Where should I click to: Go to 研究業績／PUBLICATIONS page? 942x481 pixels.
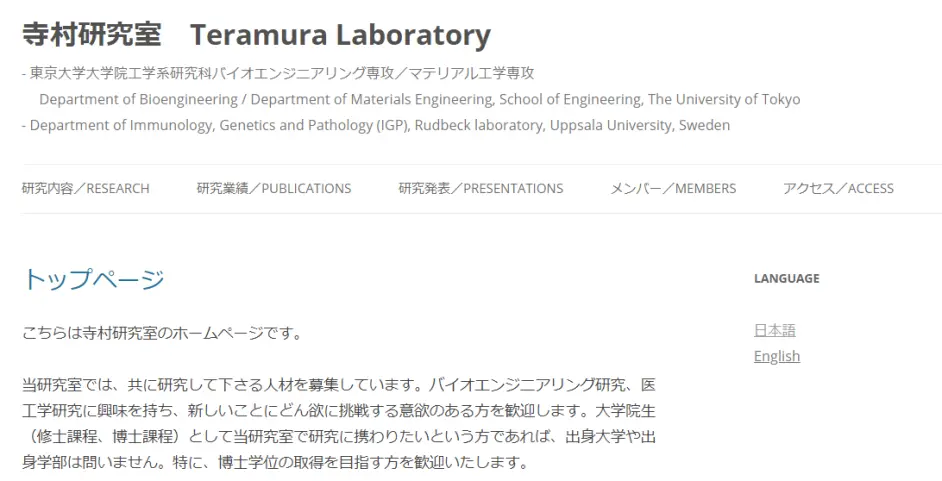(274, 188)
